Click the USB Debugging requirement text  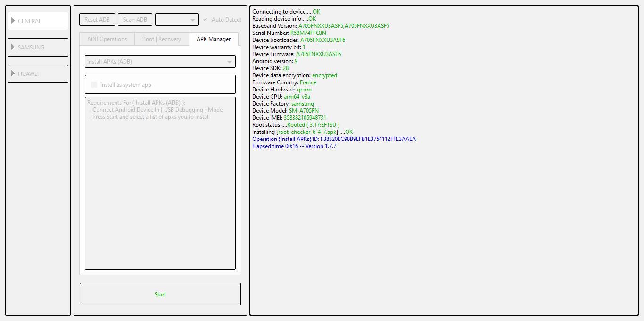click(156, 110)
